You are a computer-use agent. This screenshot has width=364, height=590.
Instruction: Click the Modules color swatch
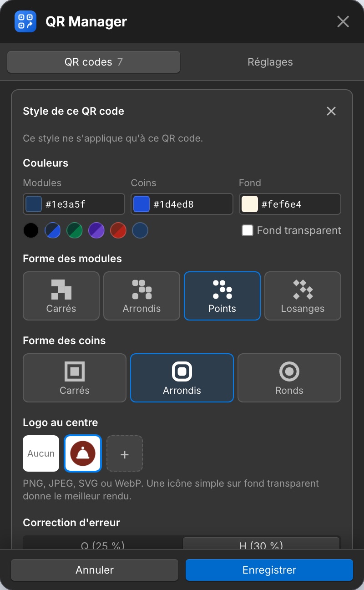pos(34,204)
